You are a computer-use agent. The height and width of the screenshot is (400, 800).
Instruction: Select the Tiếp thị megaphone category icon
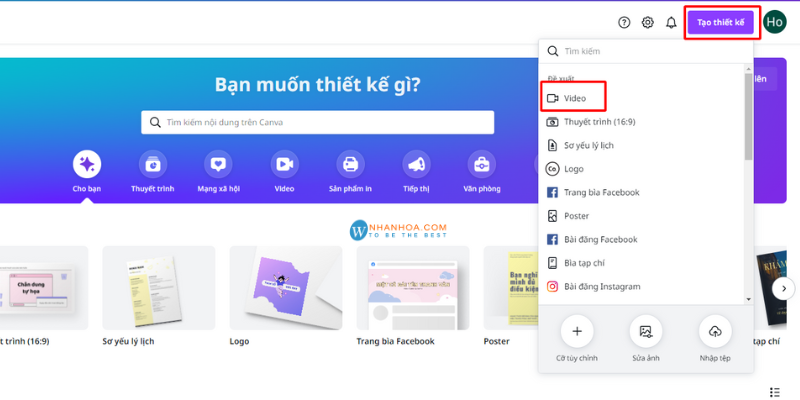point(416,164)
